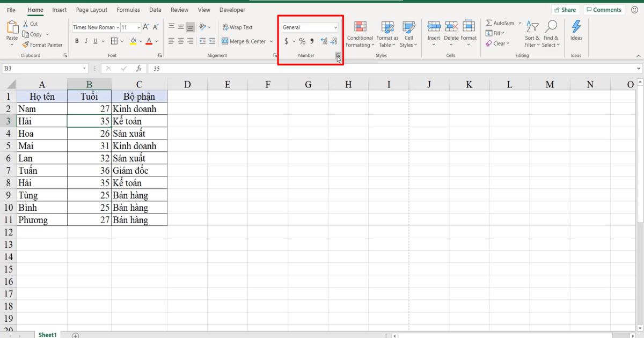Toggle bold formatting on

click(x=77, y=40)
